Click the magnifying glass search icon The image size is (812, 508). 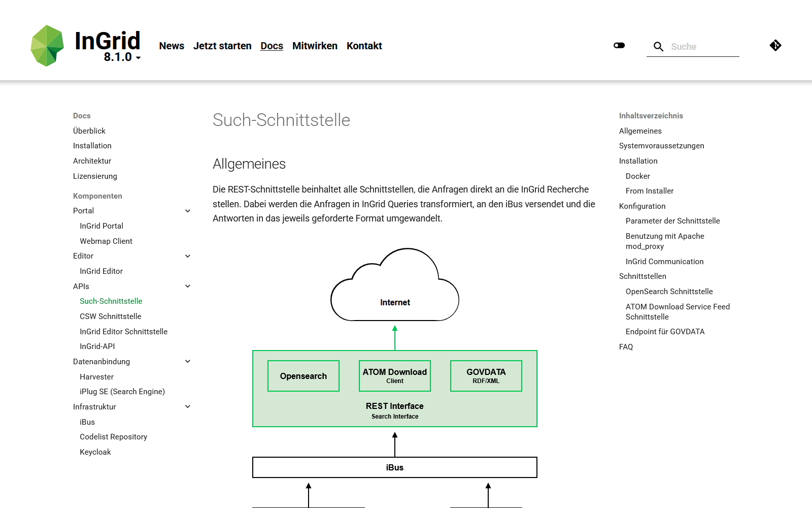[x=658, y=47]
